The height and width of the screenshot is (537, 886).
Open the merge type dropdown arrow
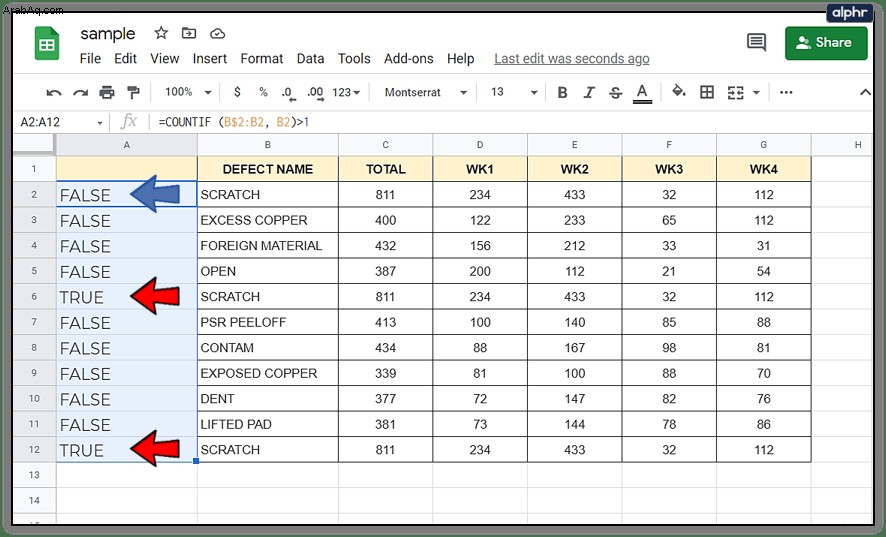(x=757, y=93)
